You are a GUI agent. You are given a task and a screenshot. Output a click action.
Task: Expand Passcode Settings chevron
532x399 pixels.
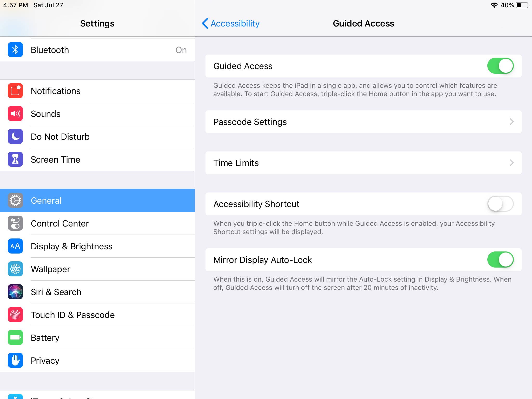pyautogui.click(x=511, y=122)
